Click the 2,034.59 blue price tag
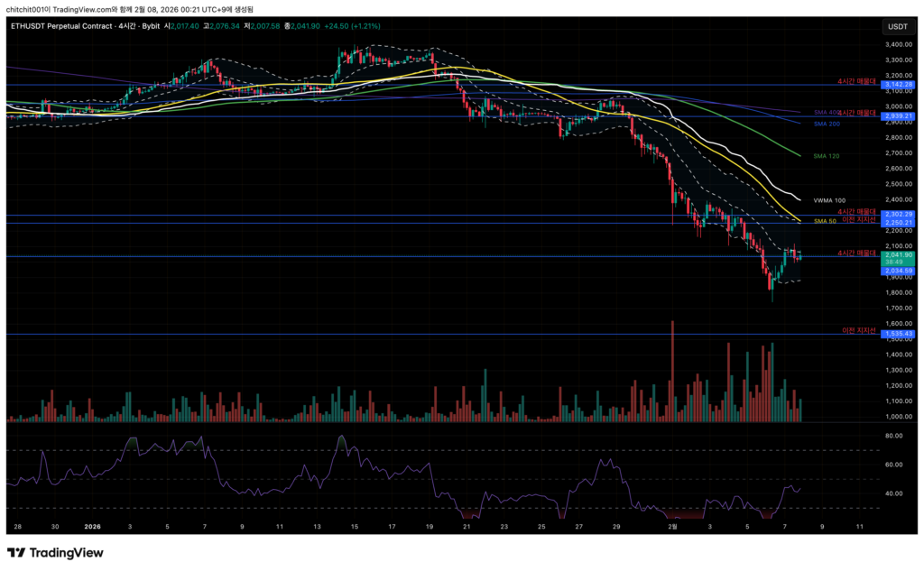The width and height of the screenshot is (924, 571). point(899,270)
